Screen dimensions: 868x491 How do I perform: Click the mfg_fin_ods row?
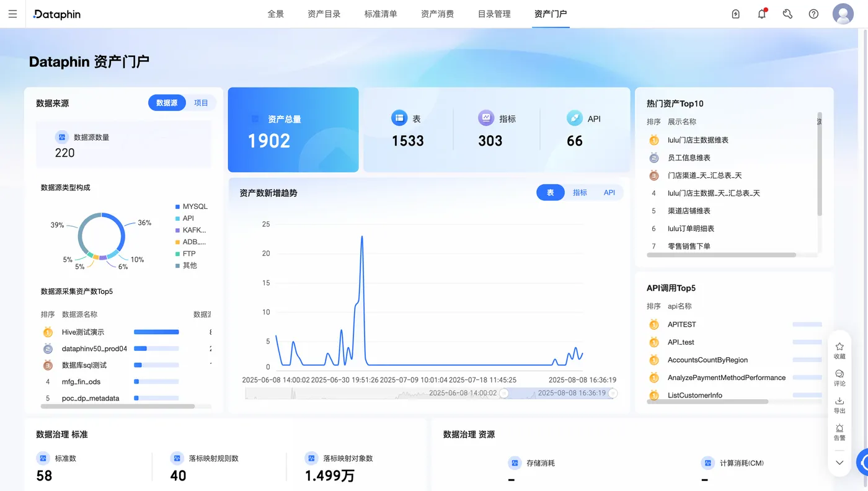coord(126,382)
